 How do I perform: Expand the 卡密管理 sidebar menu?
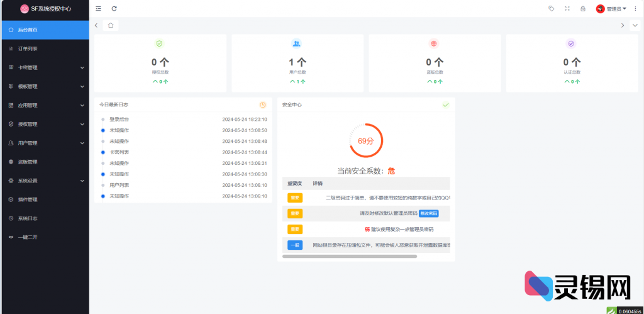(x=44, y=67)
